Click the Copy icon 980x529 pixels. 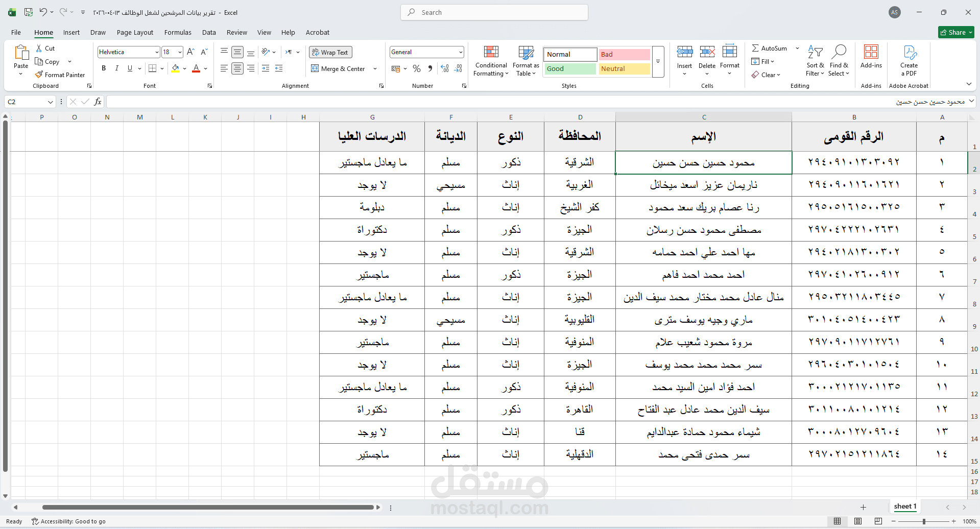click(39, 61)
